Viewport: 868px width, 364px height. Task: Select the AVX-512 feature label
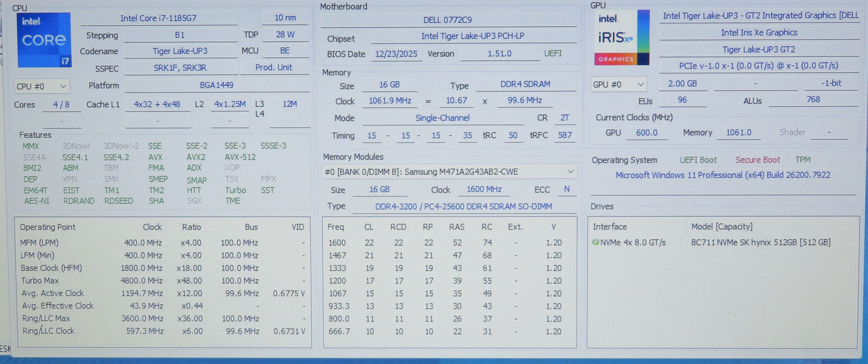pyautogui.click(x=240, y=157)
